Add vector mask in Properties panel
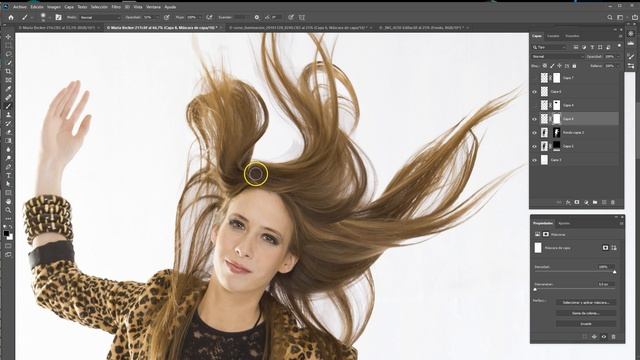The width and height of the screenshot is (640, 360). click(614, 248)
